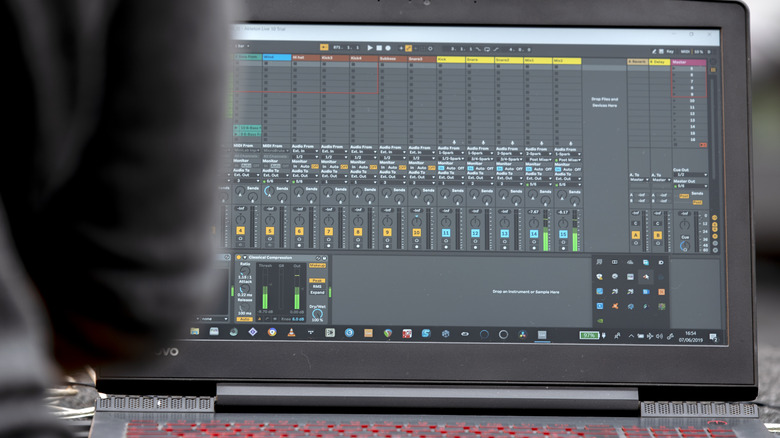
Task: Click the computer MIDI keyboard icon
Action: (661, 51)
